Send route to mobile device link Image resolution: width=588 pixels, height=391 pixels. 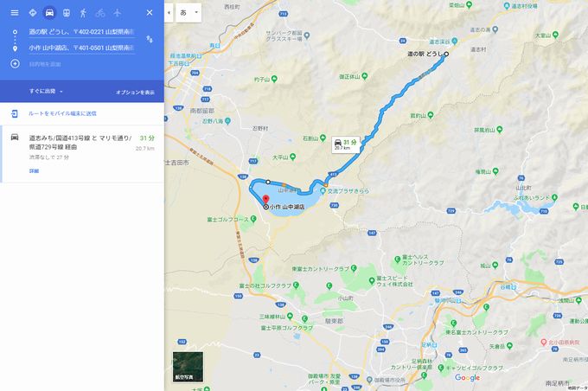pos(62,113)
